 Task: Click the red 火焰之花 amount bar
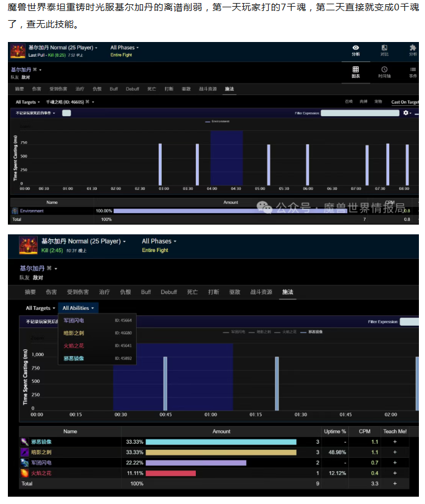pos(171,473)
